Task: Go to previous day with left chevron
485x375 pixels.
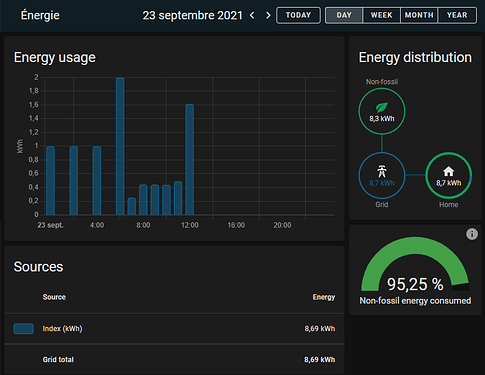Action: 252,15
